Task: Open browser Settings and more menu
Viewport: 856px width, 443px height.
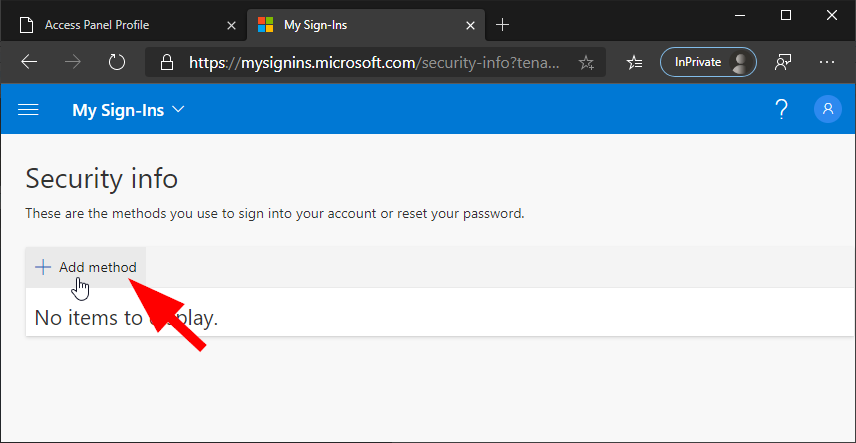Action: pos(827,62)
